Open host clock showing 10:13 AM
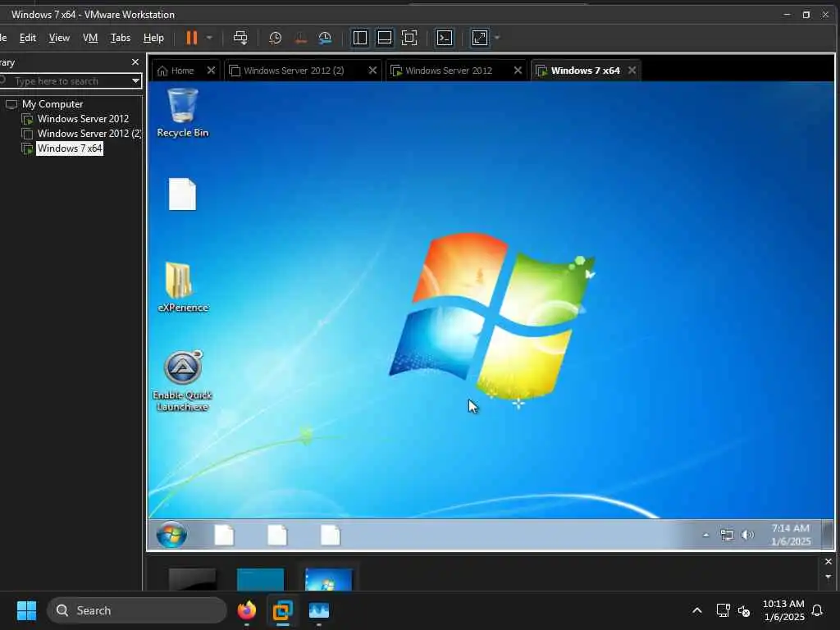 click(783, 610)
